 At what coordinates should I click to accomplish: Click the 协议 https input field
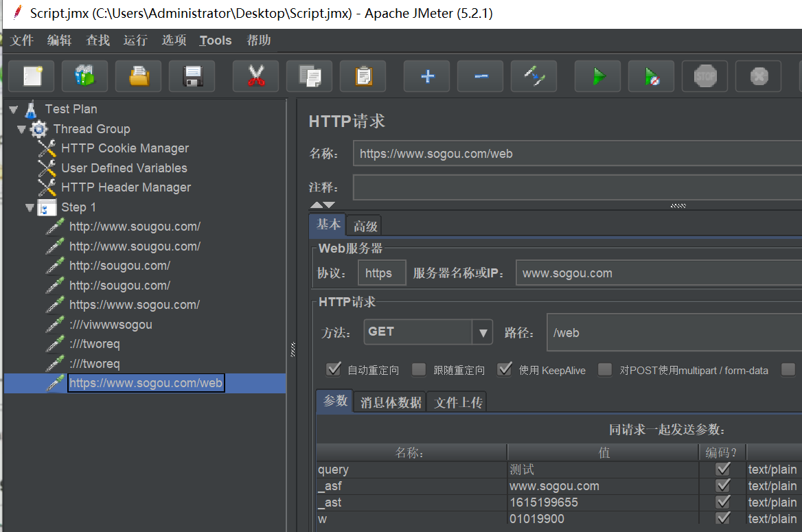coord(382,273)
